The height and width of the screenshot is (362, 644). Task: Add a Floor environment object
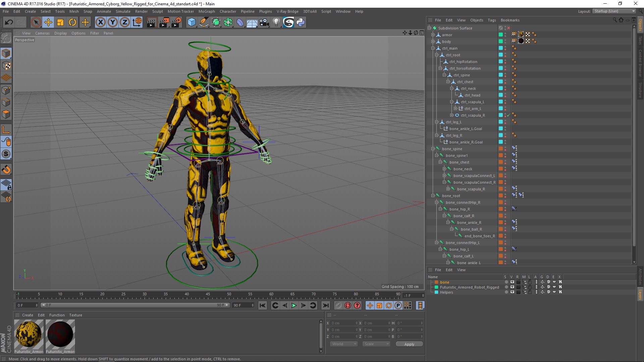252,22
